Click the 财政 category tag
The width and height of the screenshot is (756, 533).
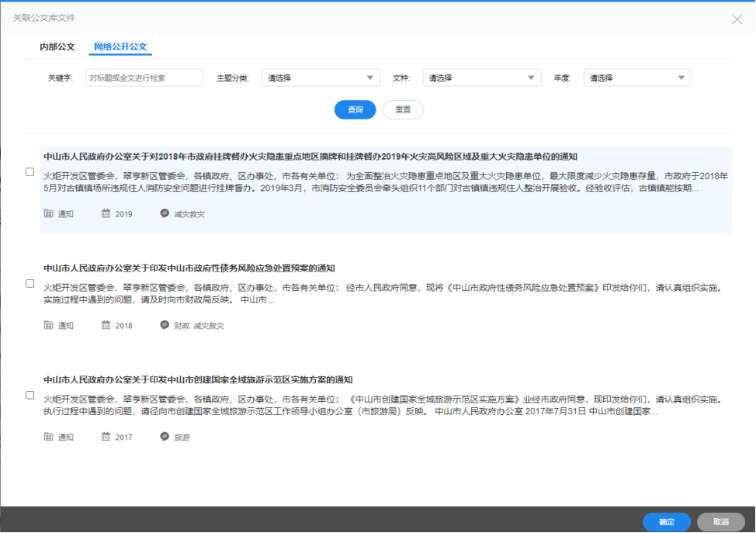[182, 326]
